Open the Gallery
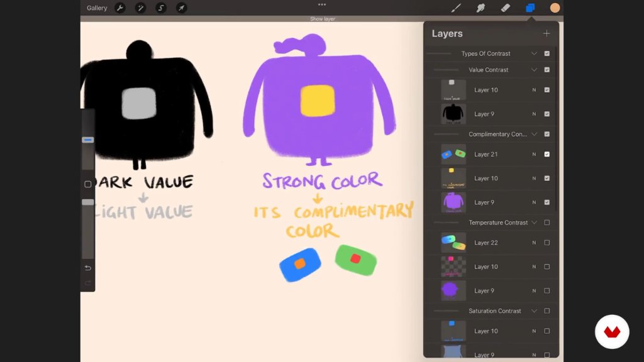 (97, 8)
